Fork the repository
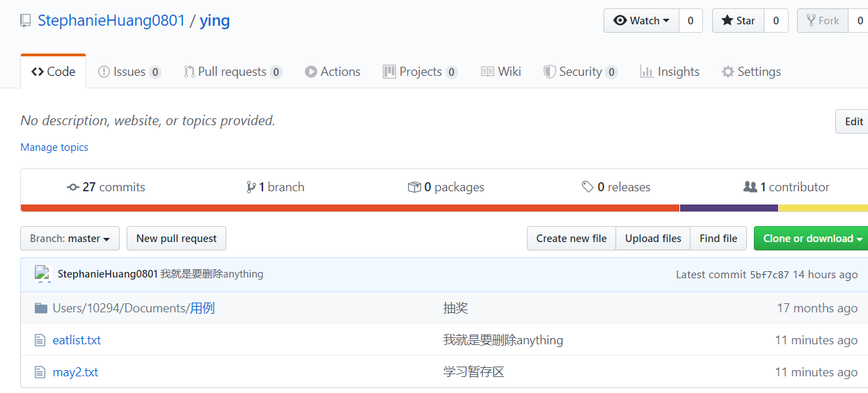Screen dimensions: 868x393 coord(823,20)
